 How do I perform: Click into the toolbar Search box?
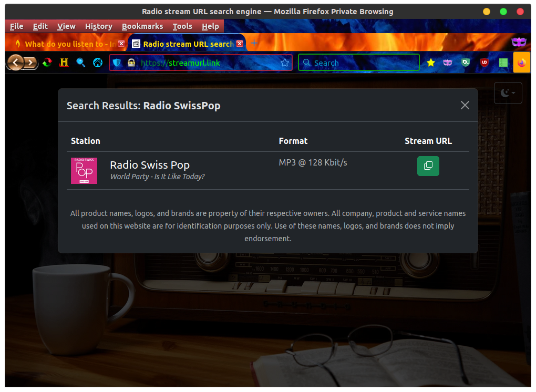tap(358, 63)
